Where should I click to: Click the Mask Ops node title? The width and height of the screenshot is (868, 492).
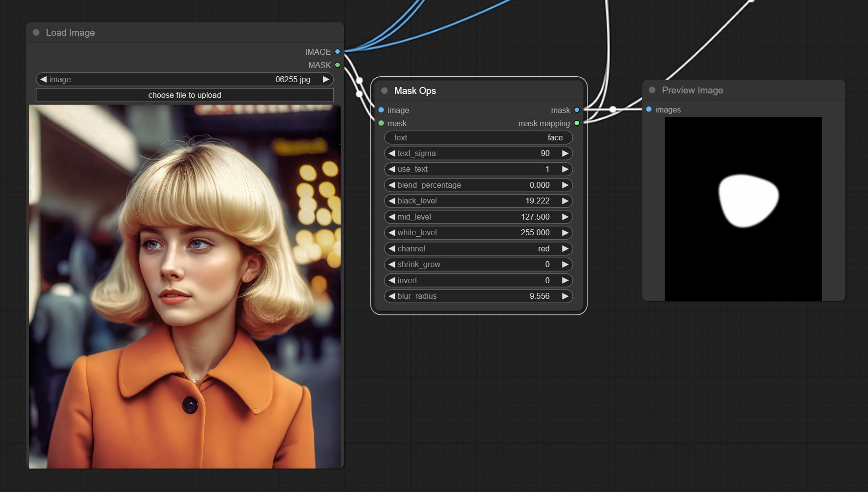[415, 90]
